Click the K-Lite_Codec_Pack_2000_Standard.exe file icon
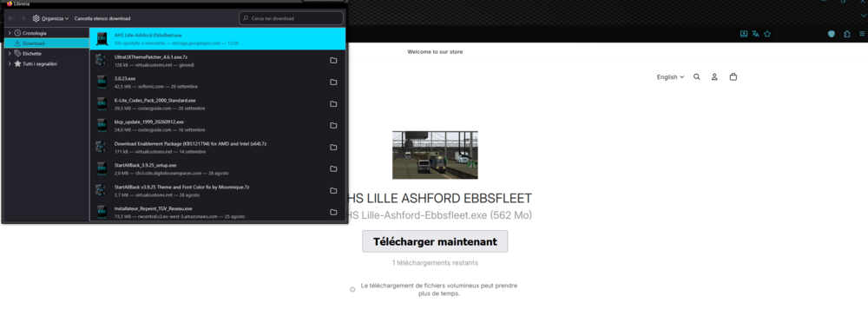 [102, 103]
